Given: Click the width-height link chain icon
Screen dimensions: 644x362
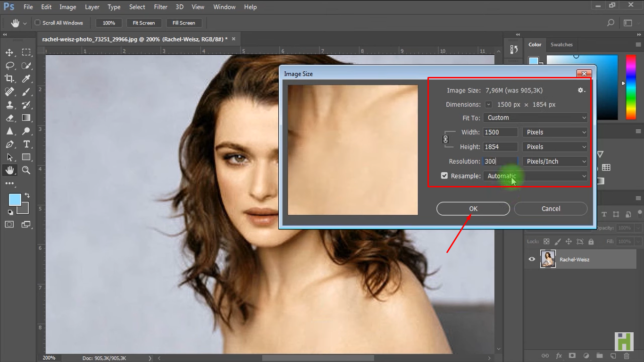Looking at the screenshot, I should point(445,139).
